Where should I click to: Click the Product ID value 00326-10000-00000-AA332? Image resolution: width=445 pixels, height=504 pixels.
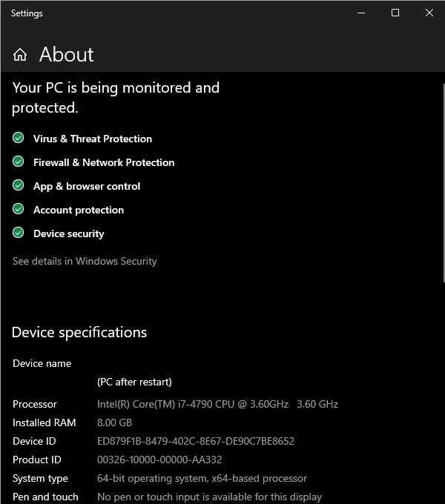(159, 460)
